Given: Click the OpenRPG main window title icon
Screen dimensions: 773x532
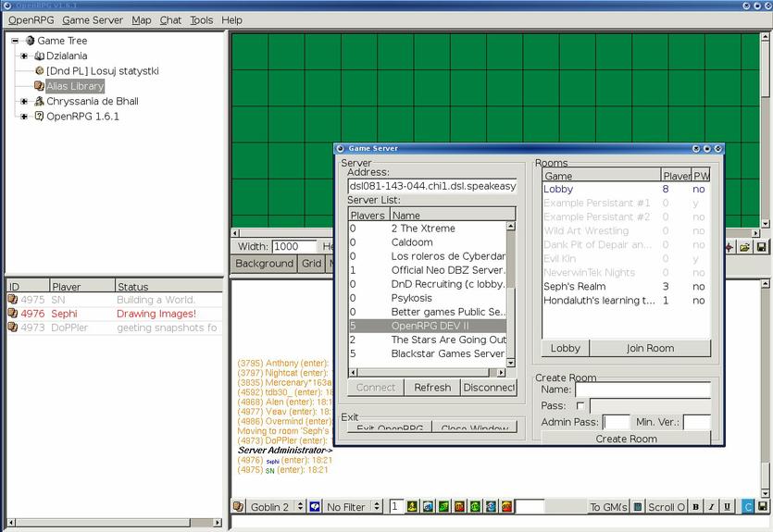Looking at the screenshot, I should [6, 5].
